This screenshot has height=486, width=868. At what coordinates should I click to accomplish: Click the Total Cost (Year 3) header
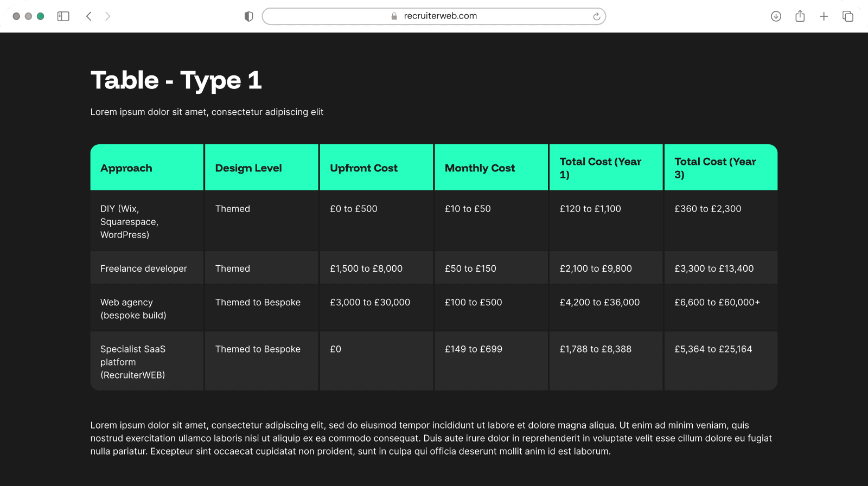point(721,168)
